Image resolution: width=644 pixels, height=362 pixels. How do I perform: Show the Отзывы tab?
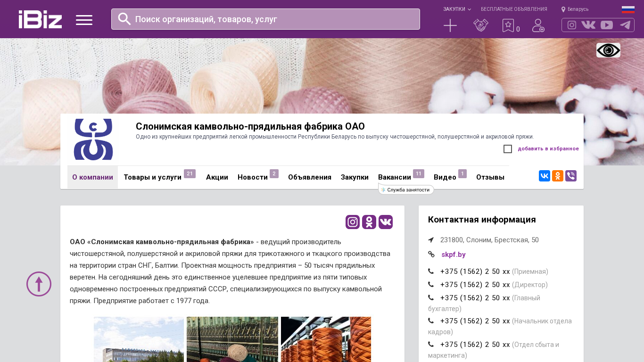(490, 177)
